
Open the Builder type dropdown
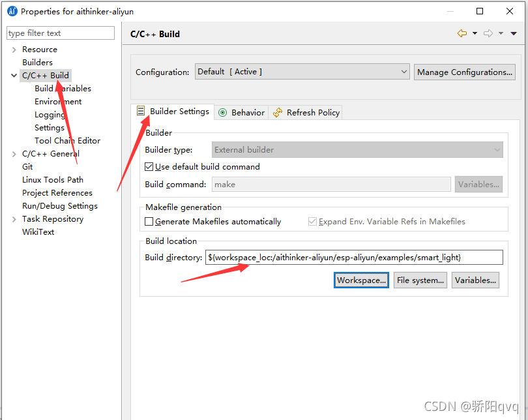357,150
